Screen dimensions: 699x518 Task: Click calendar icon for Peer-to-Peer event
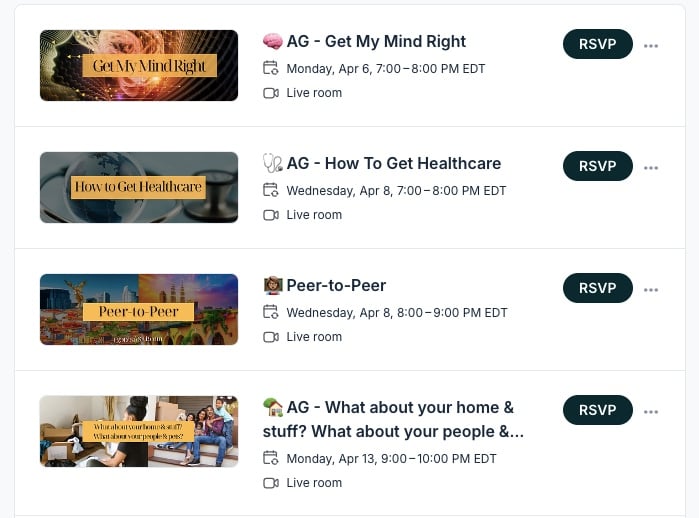tap(270, 313)
